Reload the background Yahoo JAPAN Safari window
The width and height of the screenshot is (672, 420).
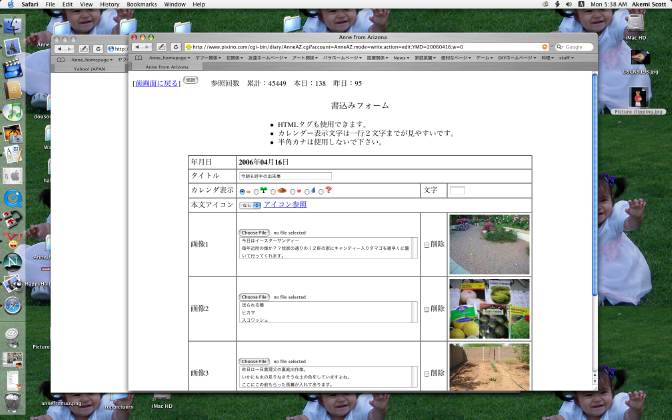point(98,49)
